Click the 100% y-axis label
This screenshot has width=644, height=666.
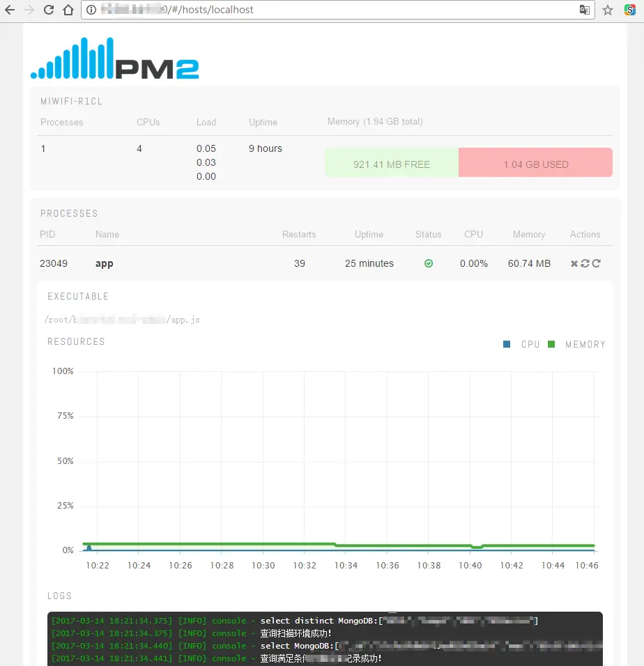pos(63,371)
